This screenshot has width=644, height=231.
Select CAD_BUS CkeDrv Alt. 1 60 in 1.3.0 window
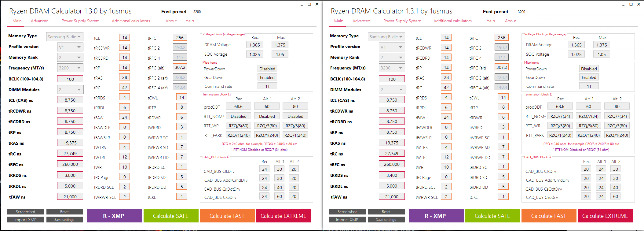click(x=280, y=196)
